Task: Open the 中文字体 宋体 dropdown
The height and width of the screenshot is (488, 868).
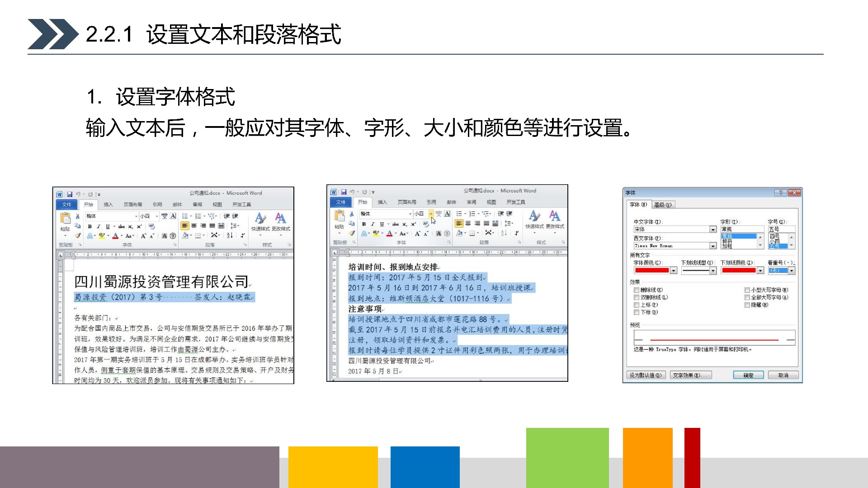Action: (713, 230)
